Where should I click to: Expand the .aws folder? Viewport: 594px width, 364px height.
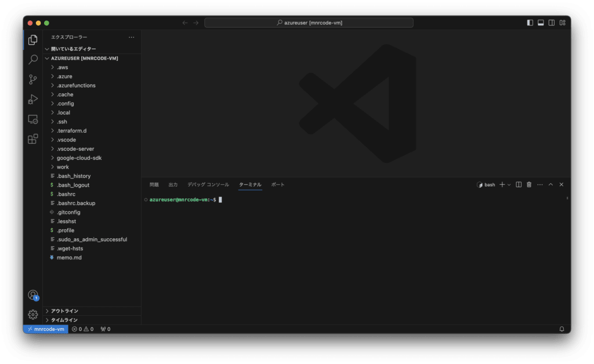click(92, 67)
